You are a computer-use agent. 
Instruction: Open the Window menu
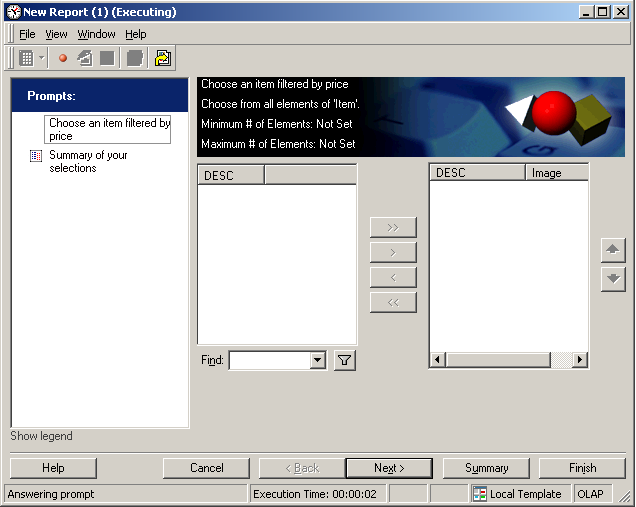[96, 34]
